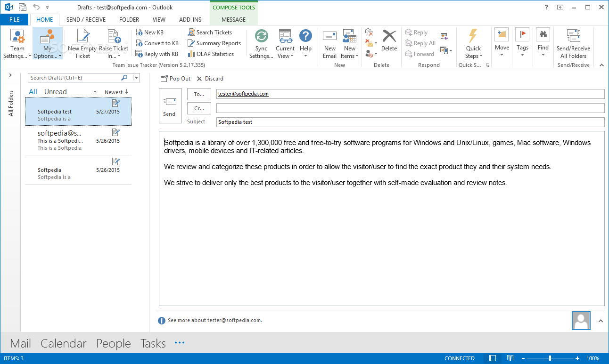Reverse the Newest sort order

click(116, 92)
